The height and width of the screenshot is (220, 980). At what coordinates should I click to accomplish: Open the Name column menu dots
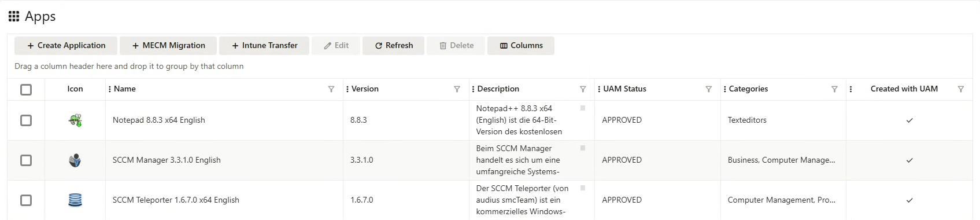coord(110,89)
